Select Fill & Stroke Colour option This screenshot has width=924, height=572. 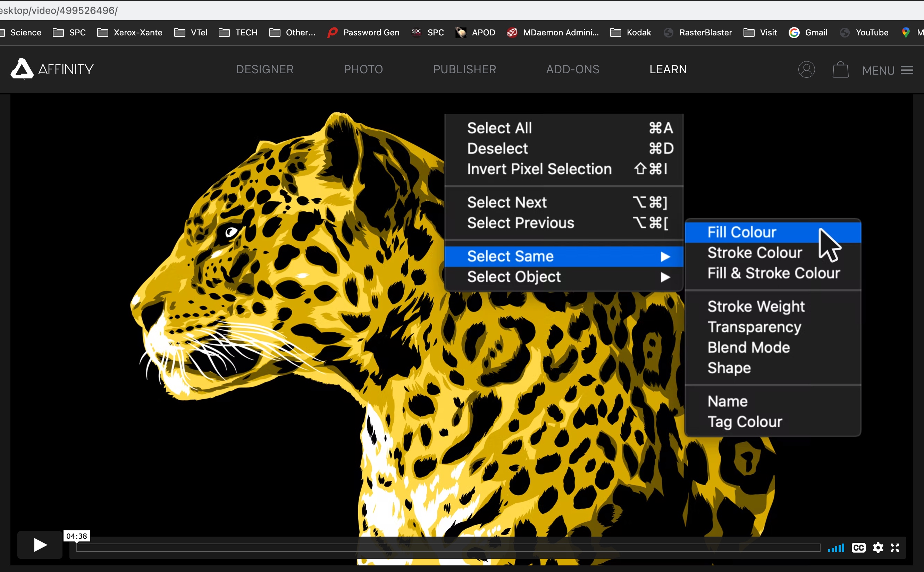point(773,273)
